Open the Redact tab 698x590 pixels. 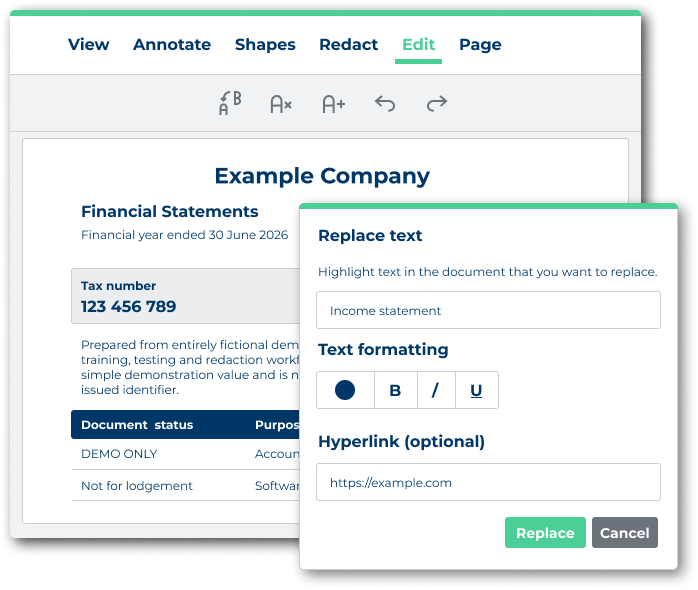349,45
